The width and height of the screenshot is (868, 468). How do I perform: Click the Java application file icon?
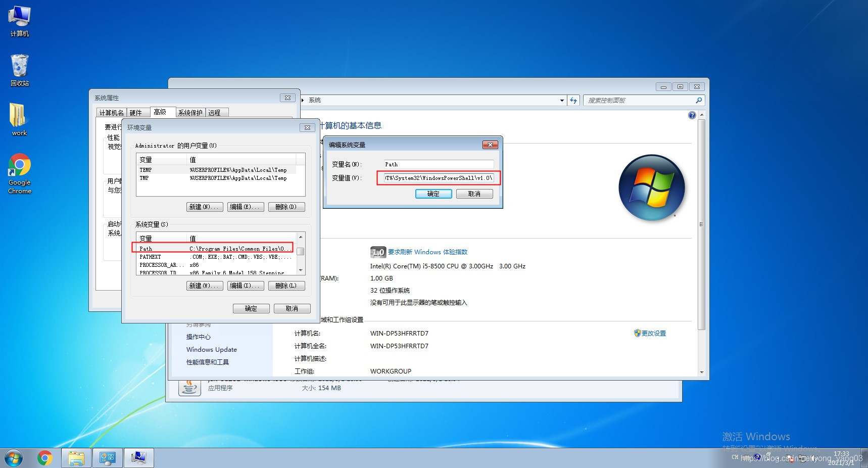190,388
